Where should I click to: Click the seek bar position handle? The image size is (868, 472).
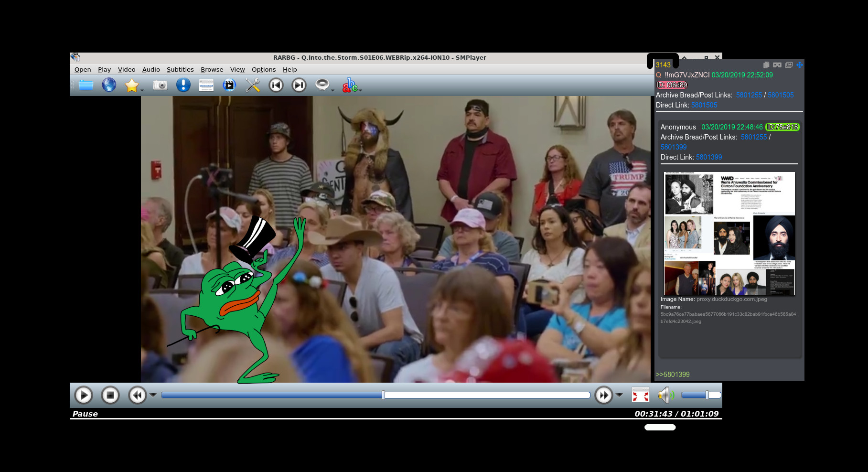tap(383, 395)
